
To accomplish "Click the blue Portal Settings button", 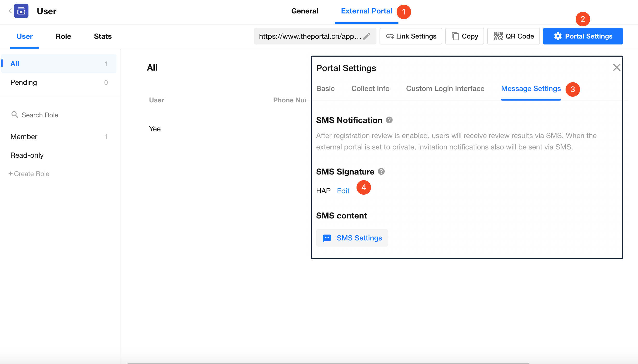I will pyautogui.click(x=583, y=36).
